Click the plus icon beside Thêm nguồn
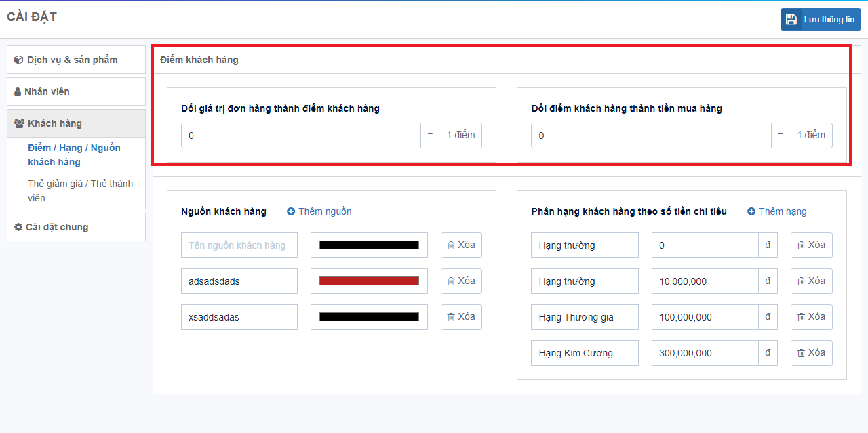The image size is (868, 433). tap(291, 211)
